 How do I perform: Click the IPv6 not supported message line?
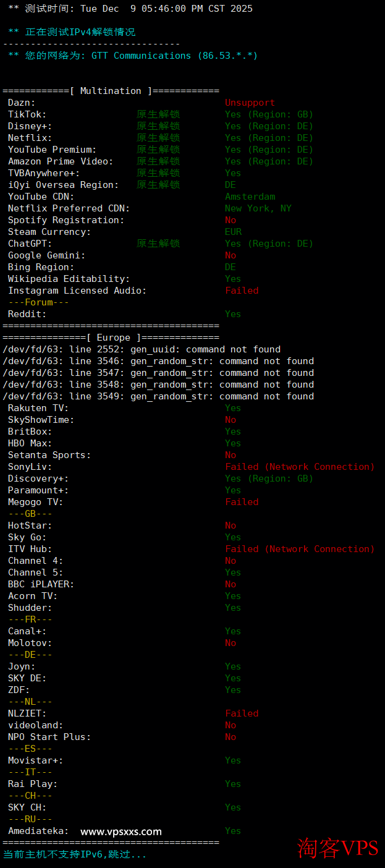pyautogui.click(x=75, y=854)
